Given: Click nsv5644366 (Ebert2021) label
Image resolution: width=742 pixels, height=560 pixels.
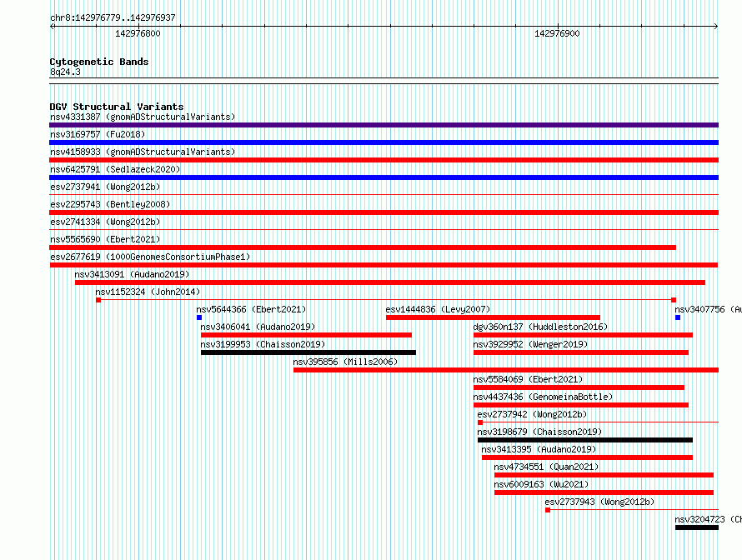Looking at the screenshot, I should 251,309.
